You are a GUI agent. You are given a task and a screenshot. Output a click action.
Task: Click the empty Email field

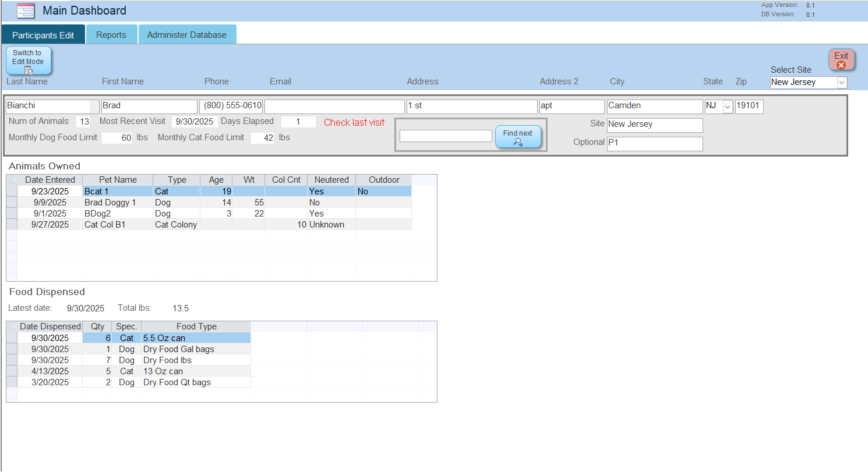[x=334, y=107]
